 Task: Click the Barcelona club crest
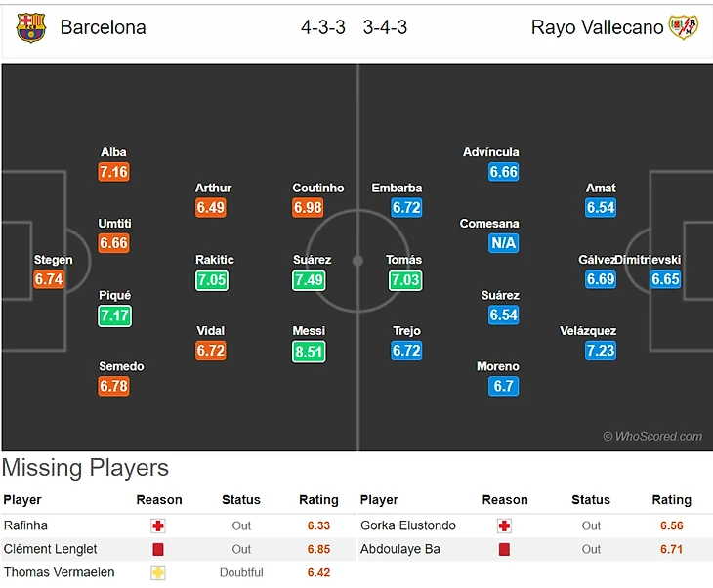point(31,27)
